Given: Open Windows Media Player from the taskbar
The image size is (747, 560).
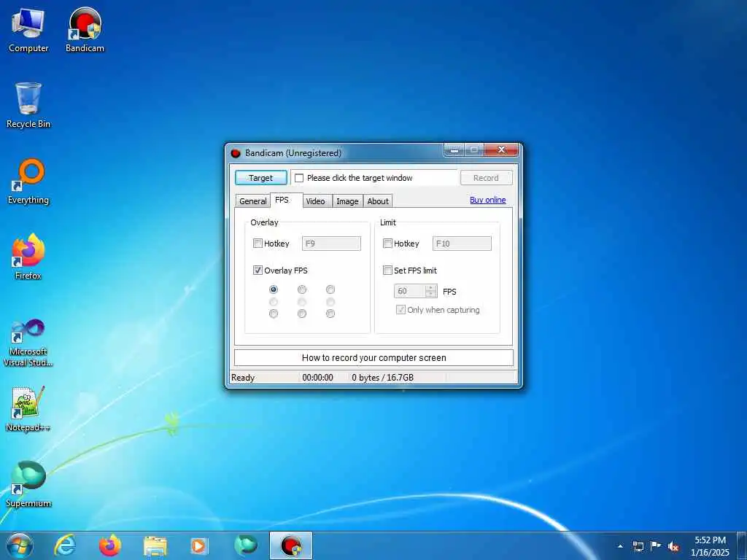Looking at the screenshot, I should pos(198,546).
